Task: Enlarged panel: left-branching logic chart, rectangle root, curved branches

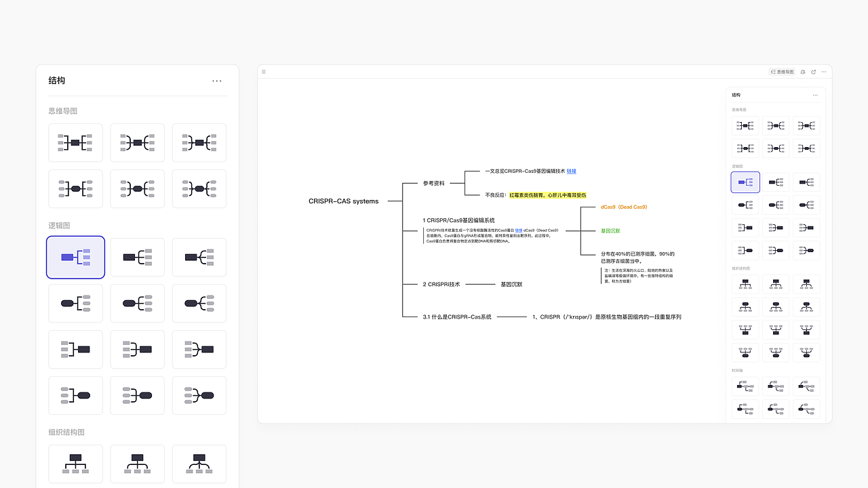Action: click(199, 349)
